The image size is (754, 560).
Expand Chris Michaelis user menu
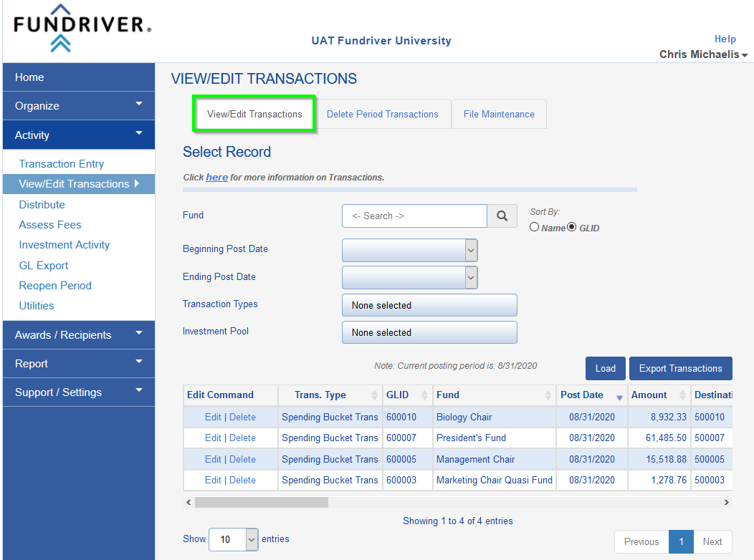coord(703,54)
